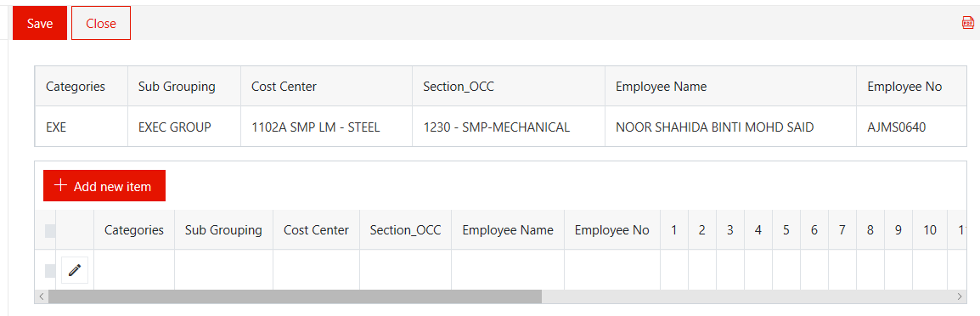Click the day 1 column header

coord(674,229)
